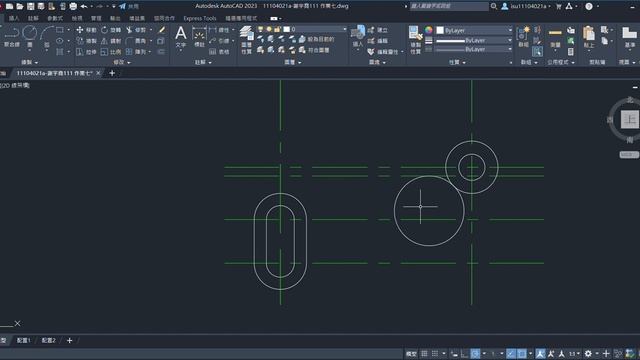Click the Table (表格) annotation tool
Viewport: 640px width, 360px height.
pyautogui.click(x=219, y=52)
